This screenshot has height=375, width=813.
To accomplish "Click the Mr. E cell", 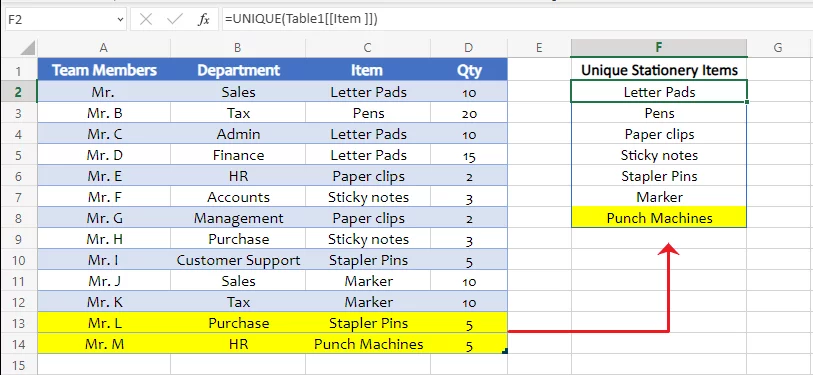I will [x=104, y=176].
